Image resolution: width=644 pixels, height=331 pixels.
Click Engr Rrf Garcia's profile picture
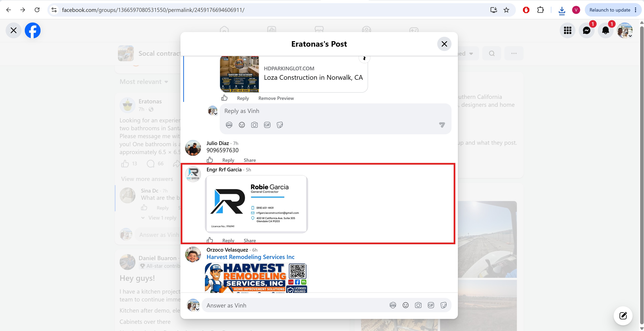(193, 174)
